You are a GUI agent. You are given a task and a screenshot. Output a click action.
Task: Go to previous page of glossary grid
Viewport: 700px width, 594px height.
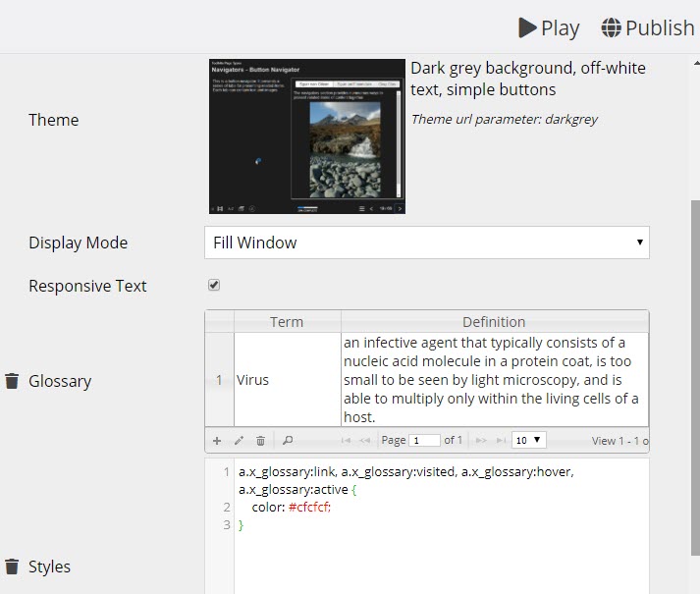[365, 441]
